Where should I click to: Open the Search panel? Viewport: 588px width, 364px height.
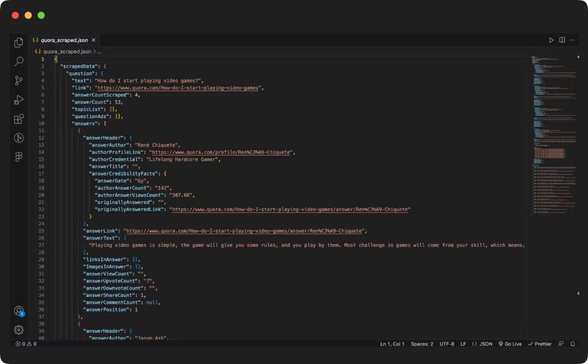click(18, 62)
